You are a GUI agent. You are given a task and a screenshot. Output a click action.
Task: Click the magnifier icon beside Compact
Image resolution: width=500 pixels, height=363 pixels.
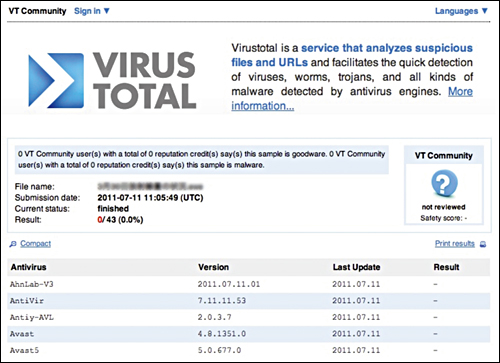[x=13, y=244]
